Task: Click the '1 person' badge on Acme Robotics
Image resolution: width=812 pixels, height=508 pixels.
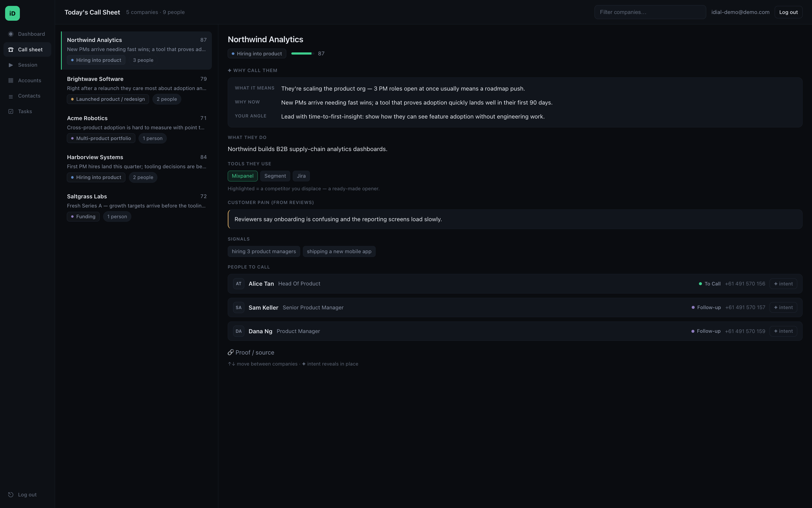Action: click(x=153, y=138)
